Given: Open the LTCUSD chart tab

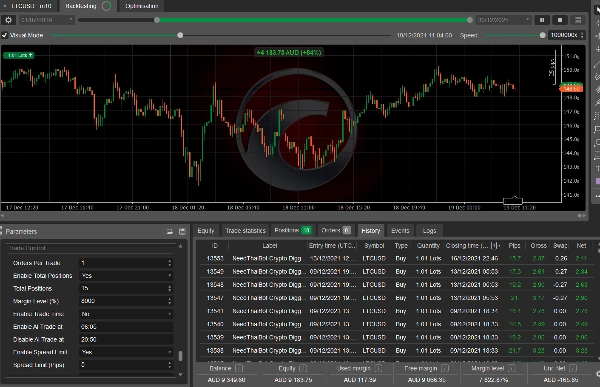Looking at the screenshot, I should 29,6.
